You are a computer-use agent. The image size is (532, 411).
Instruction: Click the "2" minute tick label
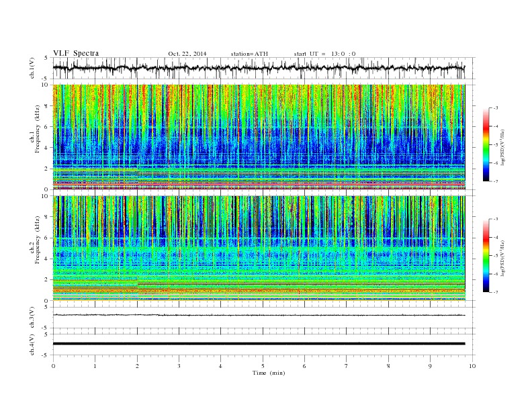pos(137,366)
